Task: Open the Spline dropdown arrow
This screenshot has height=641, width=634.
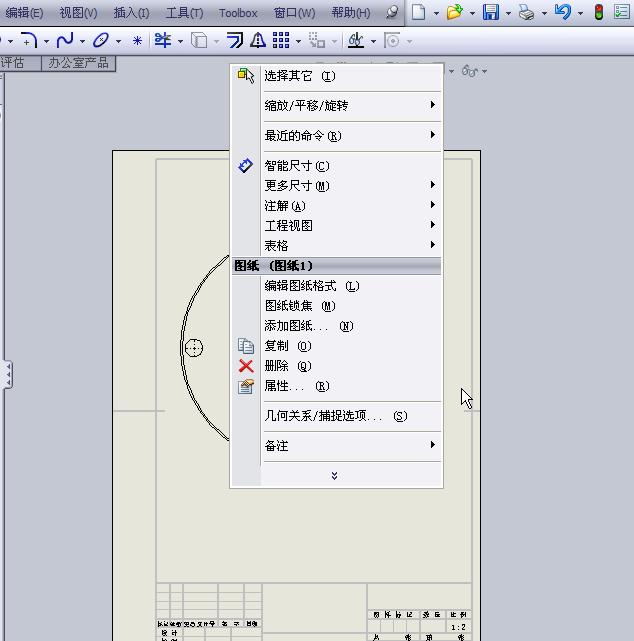Action: [82, 41]
